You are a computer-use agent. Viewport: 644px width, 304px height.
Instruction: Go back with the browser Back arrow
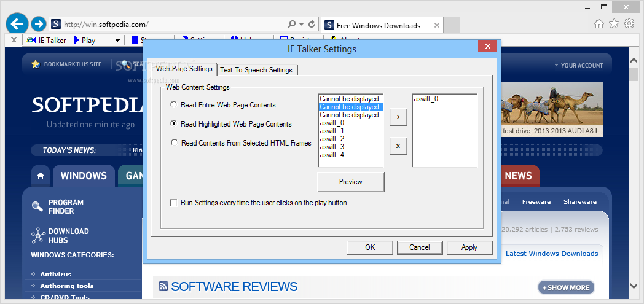coord(17,24)
